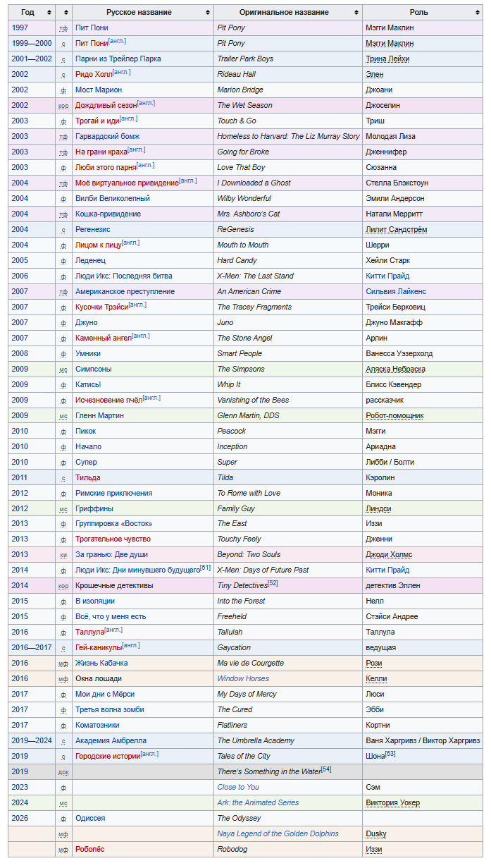Viewport: 491px width, 868px height.
Task: Sort table by Год column arrows
Action: 49,13
